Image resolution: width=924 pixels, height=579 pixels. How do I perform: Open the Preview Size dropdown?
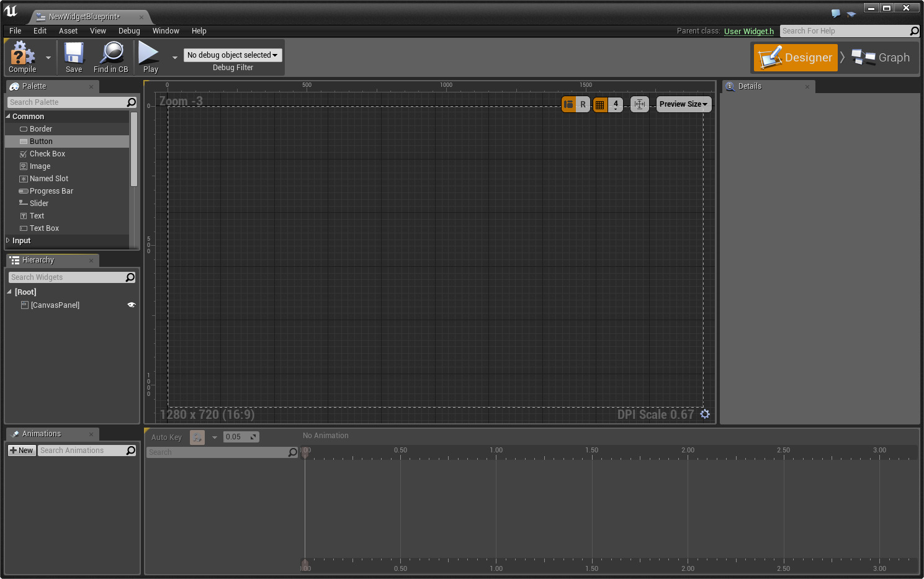click(x=683, y=104)
